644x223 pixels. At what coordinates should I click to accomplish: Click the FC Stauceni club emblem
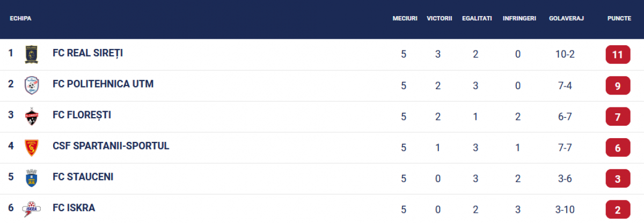[x=32, y=178]
